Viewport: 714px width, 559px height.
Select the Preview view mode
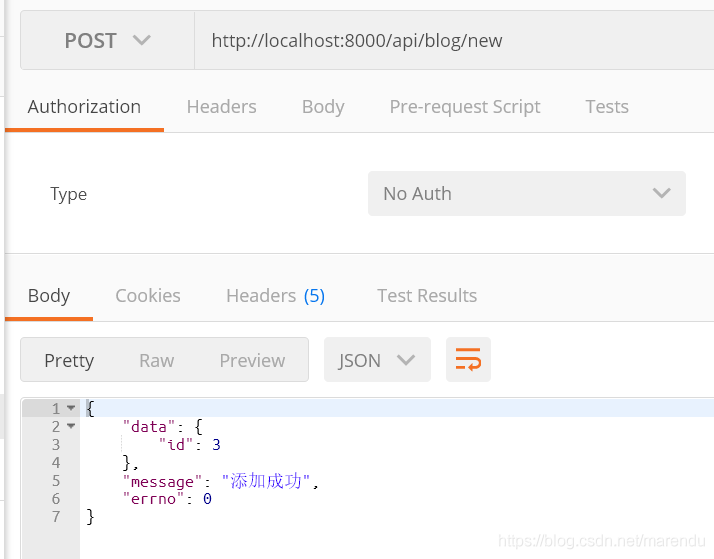[252, 361]
